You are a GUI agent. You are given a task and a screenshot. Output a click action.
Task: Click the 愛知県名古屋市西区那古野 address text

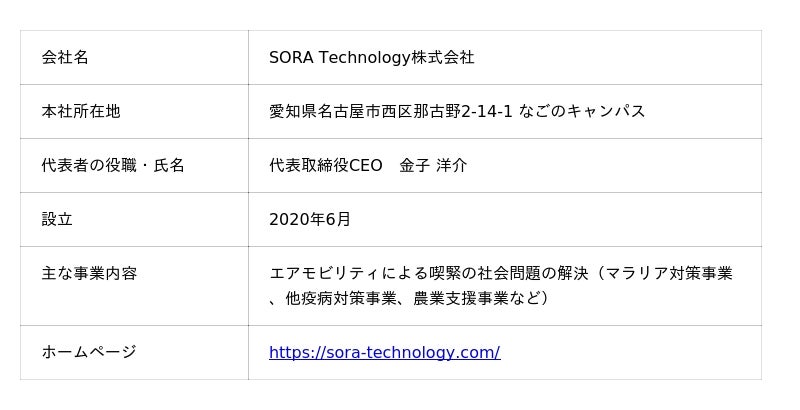point(363,111)
